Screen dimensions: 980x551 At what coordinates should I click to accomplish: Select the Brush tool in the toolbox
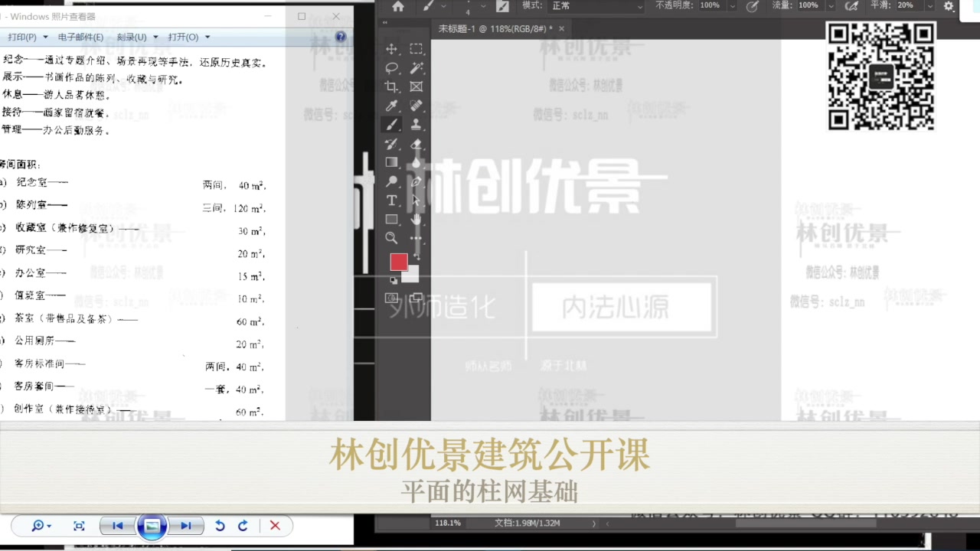pos(391,125)
